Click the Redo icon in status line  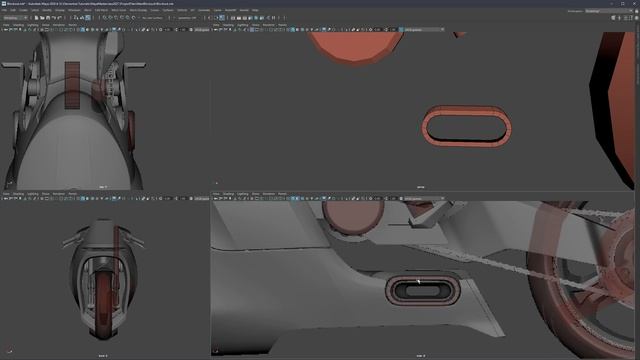(60, 18)
